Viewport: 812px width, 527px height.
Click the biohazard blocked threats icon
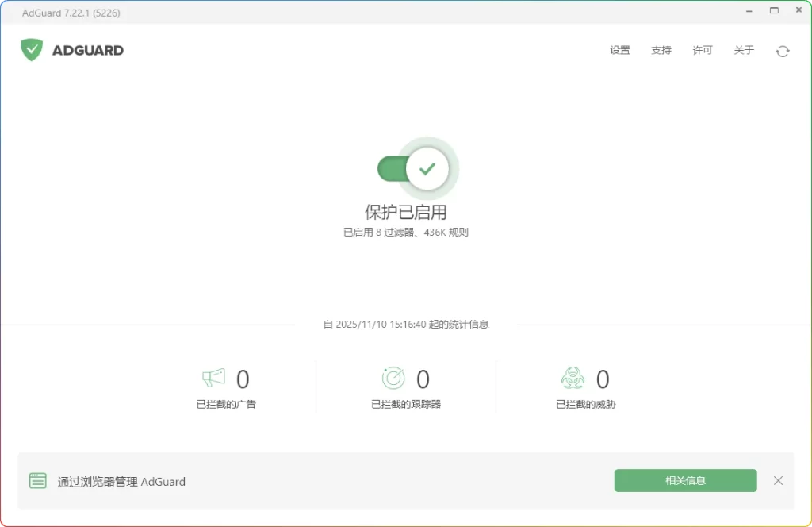point(574,379)
